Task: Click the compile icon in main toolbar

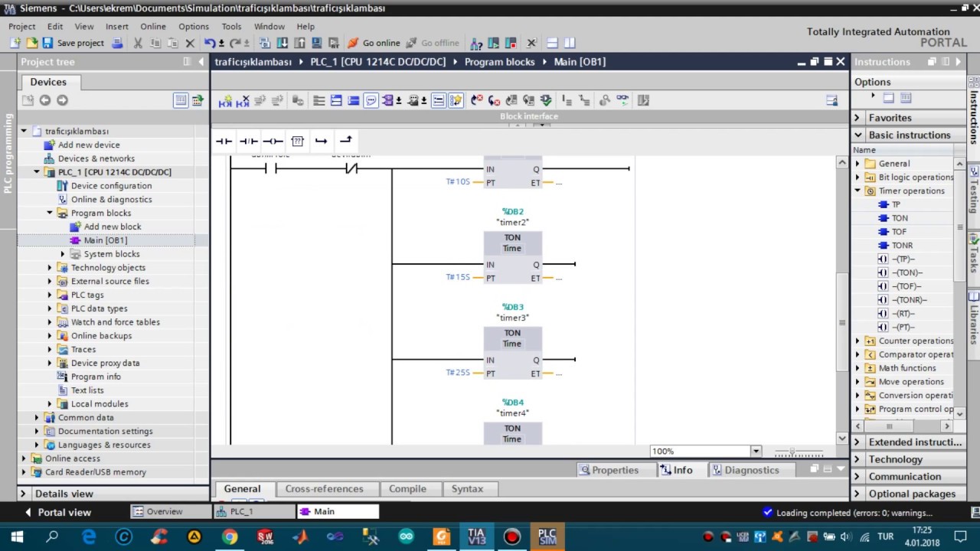Action: tap(266, 43)
